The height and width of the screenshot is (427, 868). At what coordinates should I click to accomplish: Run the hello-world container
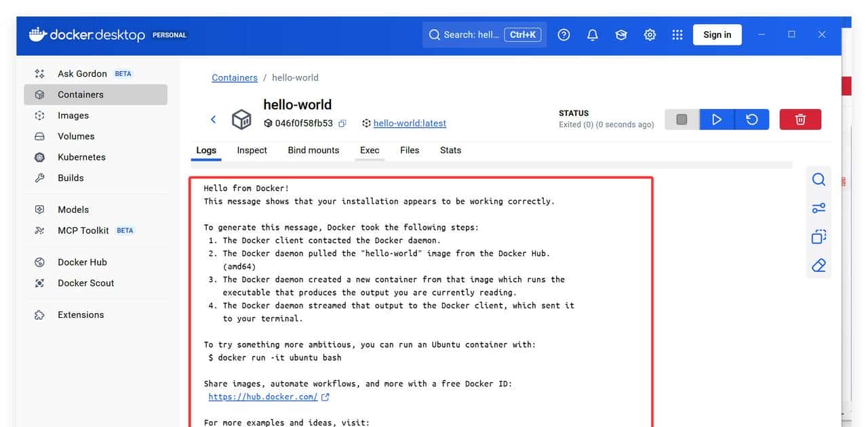(717, 119)
